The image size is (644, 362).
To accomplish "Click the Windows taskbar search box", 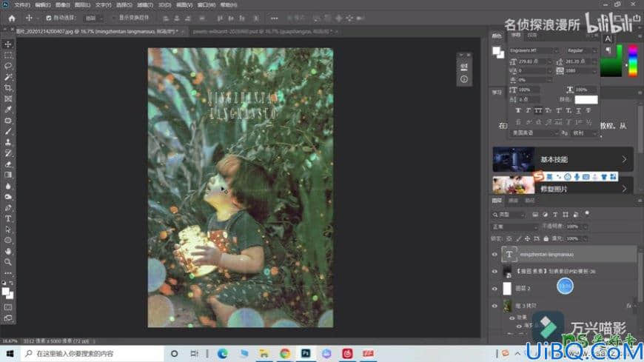I will coord(92,353).
